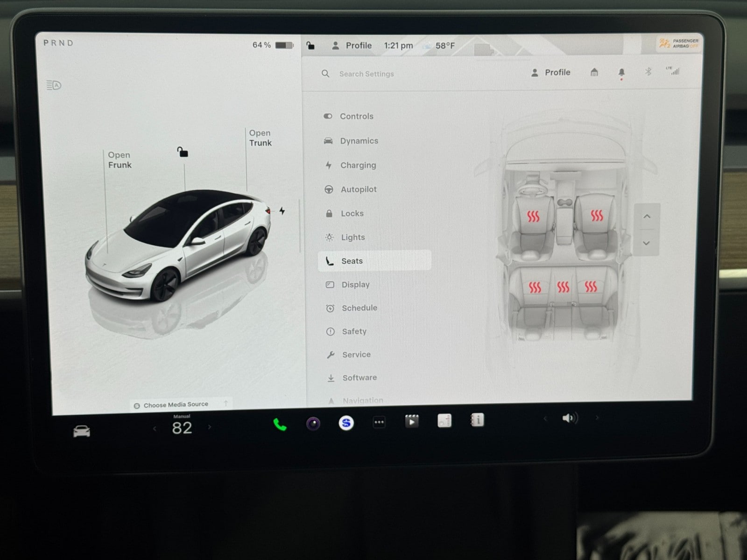This screenshot has height=560, width=747.
Task: Select Autopilot in the settings list
Action: (x=358, y=189)
